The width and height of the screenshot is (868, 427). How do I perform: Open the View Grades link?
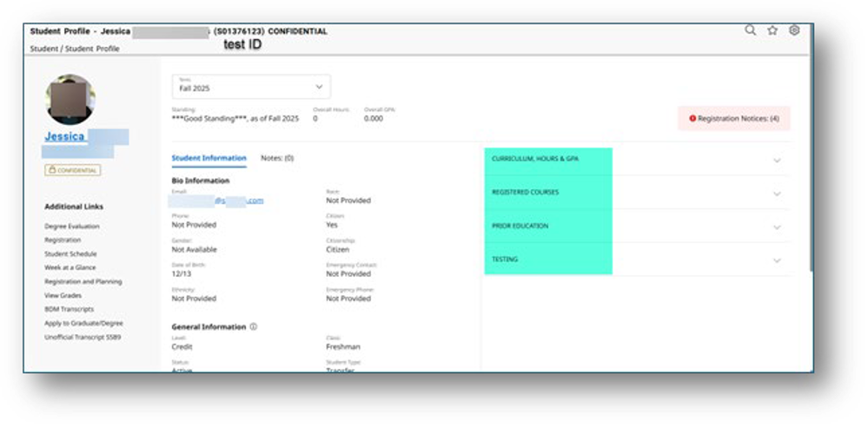click(63, 295)
